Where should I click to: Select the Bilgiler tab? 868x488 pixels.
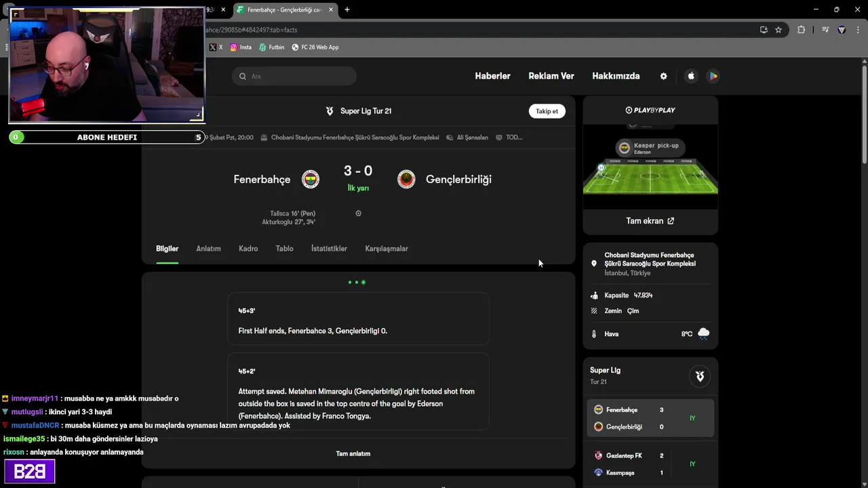167,249
